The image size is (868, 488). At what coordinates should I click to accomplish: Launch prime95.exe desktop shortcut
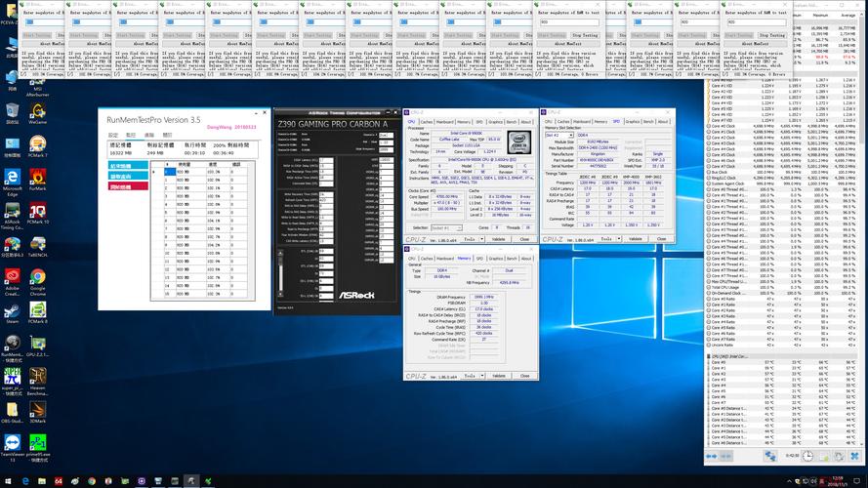pos(38,448)
